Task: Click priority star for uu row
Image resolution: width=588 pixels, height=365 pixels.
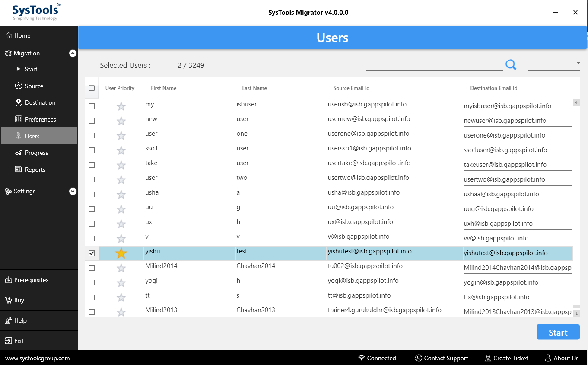Action: pos(121,209)
